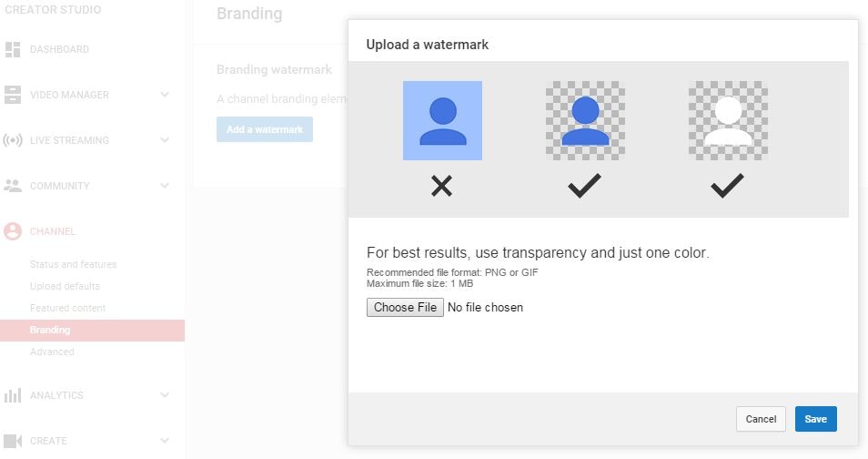The width and height of the screenshot is (868, 459).
Task: Expand the Video Manager section chevron
Action: 165,95
